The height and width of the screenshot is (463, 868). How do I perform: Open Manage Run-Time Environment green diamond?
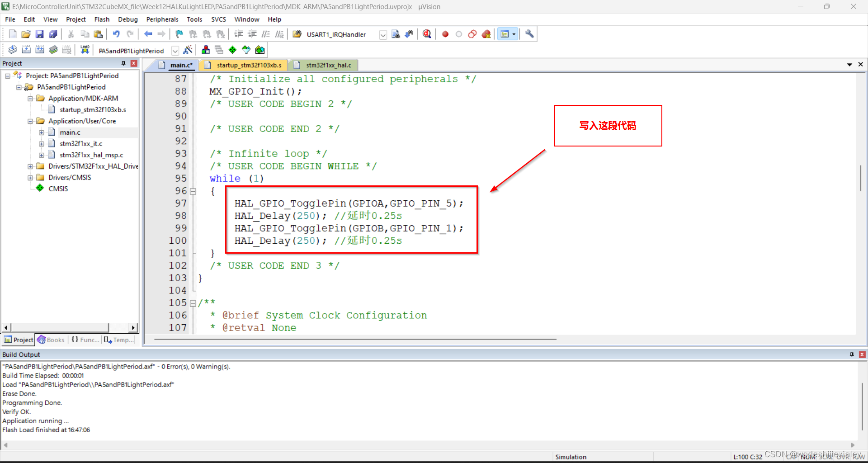coord(232,50)
